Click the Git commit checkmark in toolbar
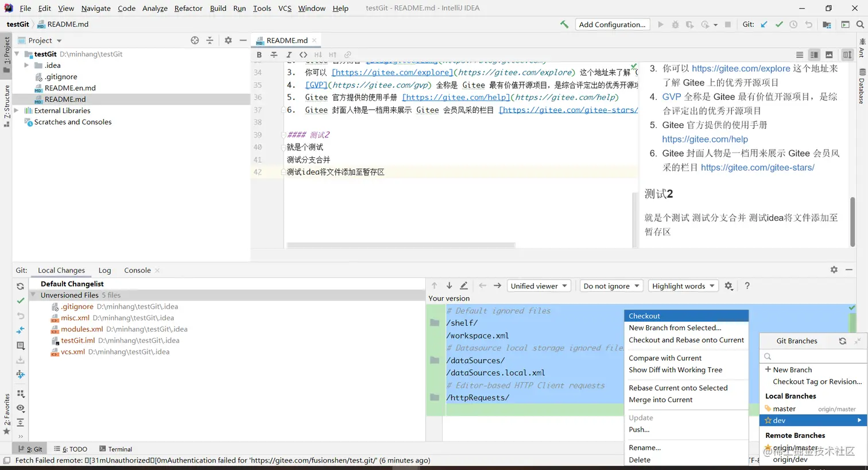 (779, 24)
